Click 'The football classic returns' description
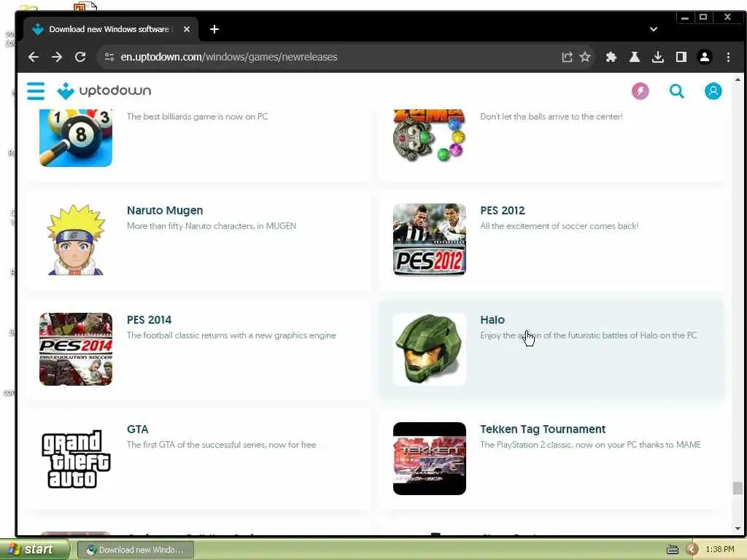The height and width of the screenshot is (560, 747). [x=231, y=335]
